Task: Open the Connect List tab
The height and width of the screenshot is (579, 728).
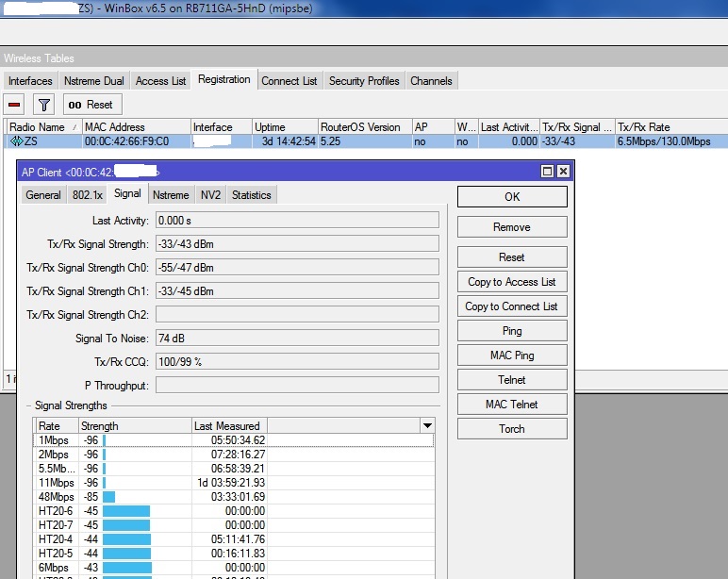Action: (290, 81)
